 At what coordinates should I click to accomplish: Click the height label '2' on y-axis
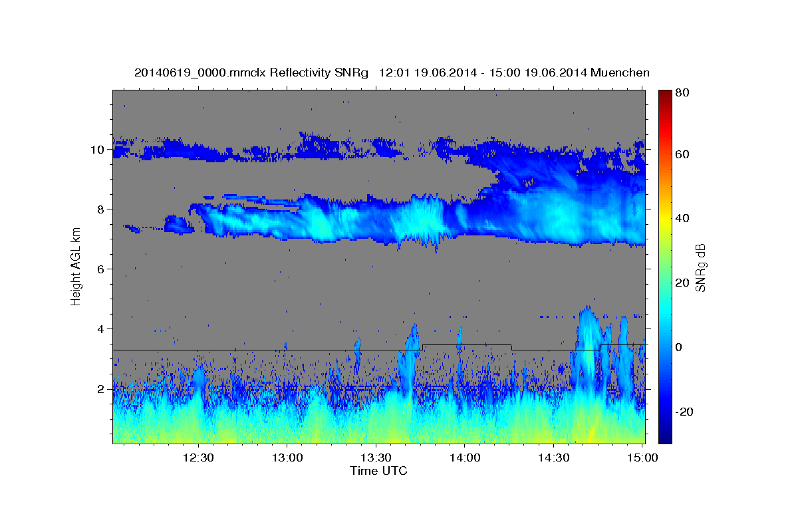pos(100,389)
